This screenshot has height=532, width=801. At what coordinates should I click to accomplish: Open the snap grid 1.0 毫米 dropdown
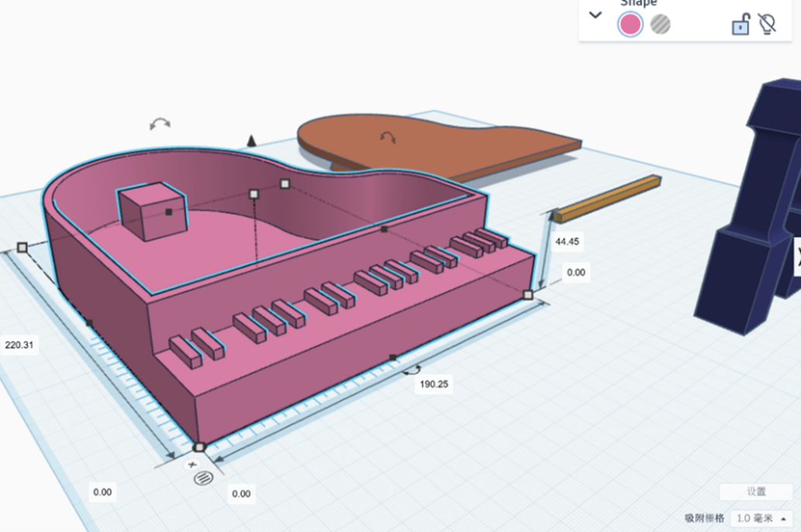point(761,519)
